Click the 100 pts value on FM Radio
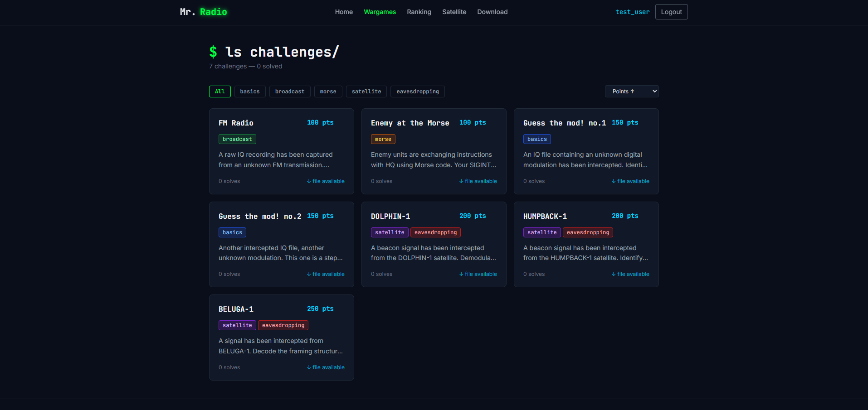The height and width of the screenshot is (410, 868). pos(320,122)
